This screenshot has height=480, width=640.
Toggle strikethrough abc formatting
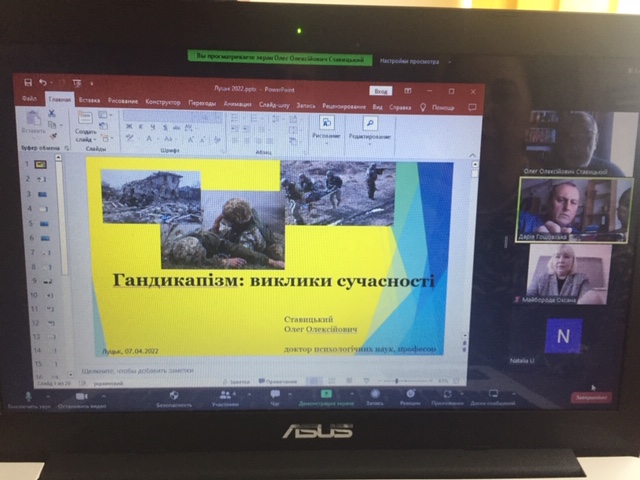coord(177,128)
